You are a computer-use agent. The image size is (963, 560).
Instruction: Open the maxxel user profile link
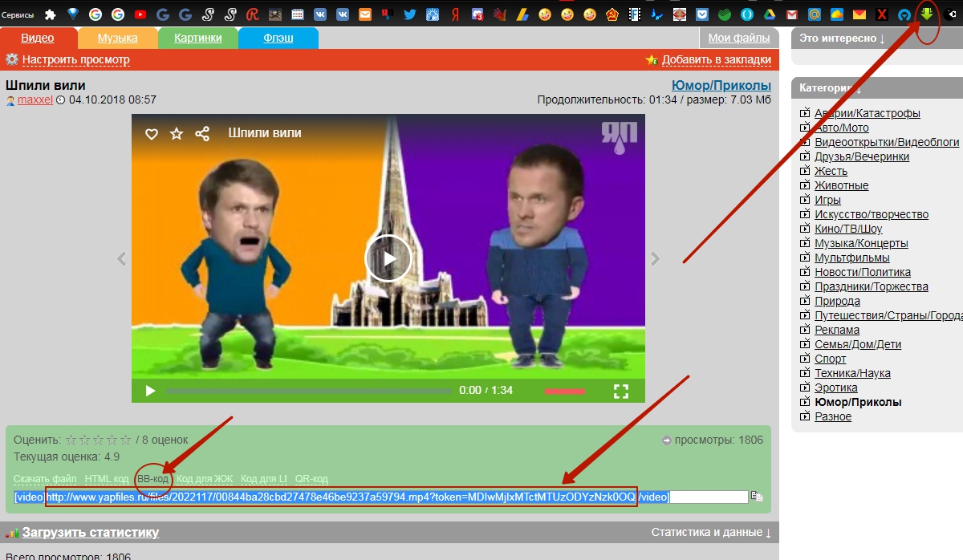[x=35, y=100]
